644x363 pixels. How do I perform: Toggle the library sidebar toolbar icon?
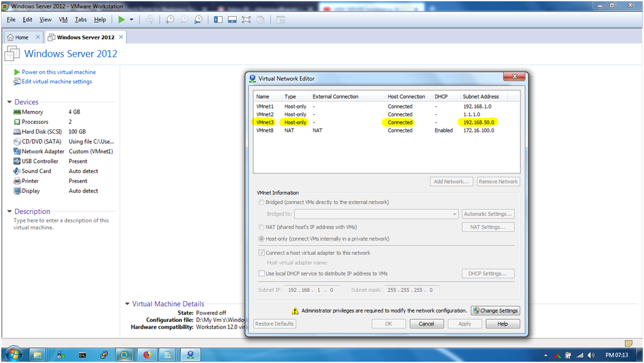218,19
